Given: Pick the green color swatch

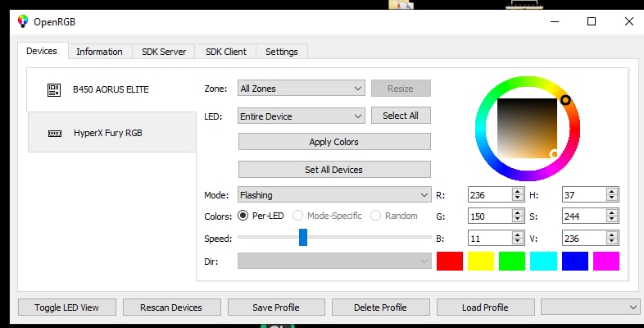Looking at the screenshot, I should tap(512, 262).
